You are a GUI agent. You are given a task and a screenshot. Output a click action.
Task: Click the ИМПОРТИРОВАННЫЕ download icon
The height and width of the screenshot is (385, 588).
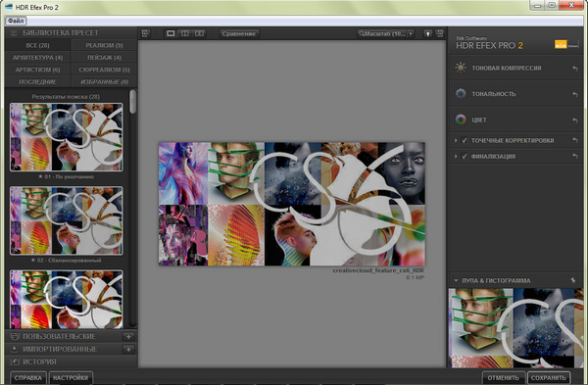(x=15, y=349)
